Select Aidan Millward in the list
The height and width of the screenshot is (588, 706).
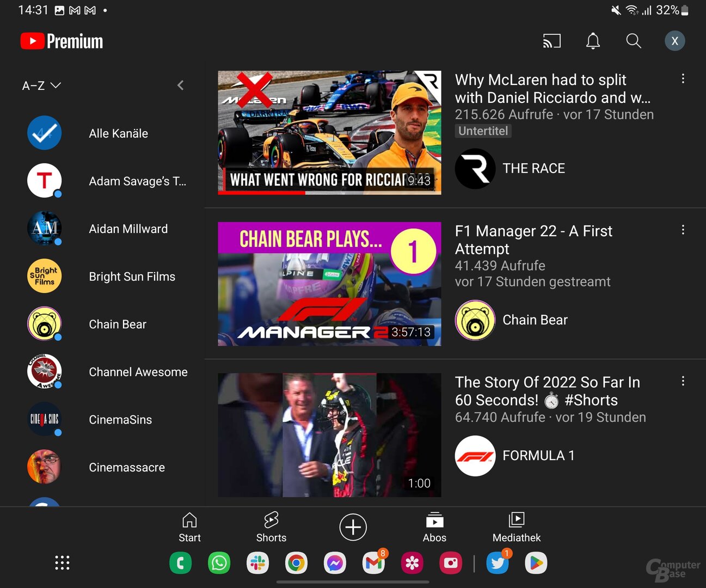point(128,229)
